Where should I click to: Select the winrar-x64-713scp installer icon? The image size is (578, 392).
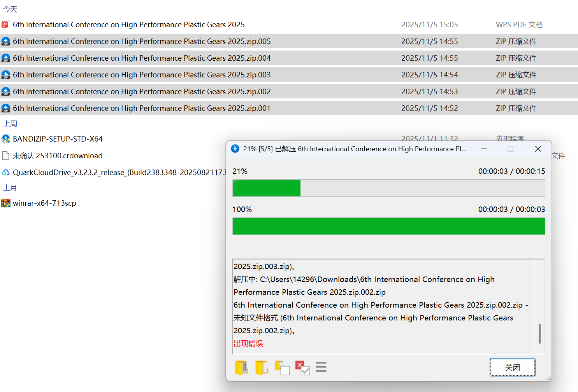pos(6,203)
